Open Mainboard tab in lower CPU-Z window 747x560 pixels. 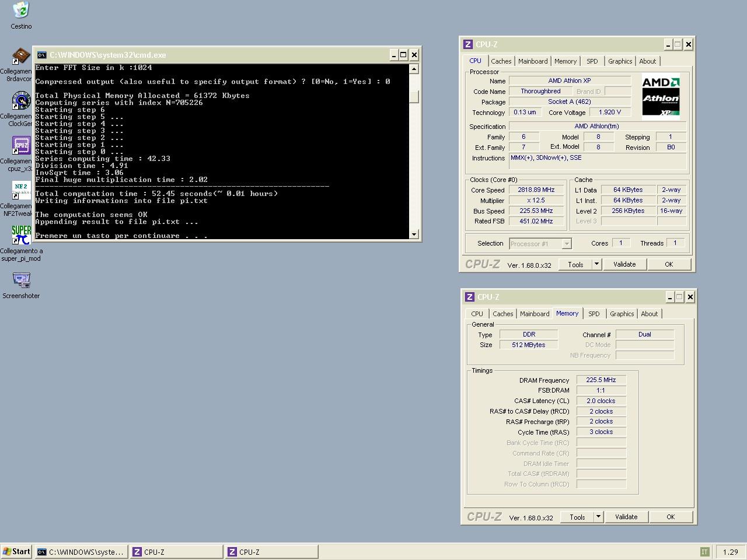click(x=535, y=314)
